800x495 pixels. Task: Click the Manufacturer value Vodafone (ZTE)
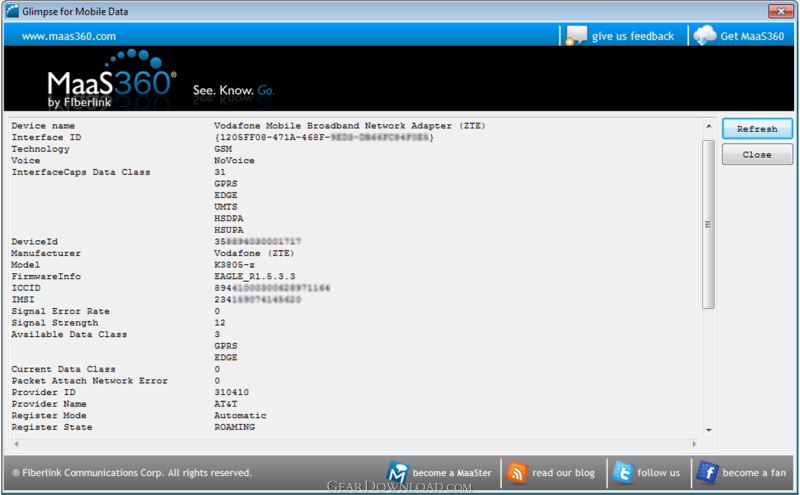254,253
